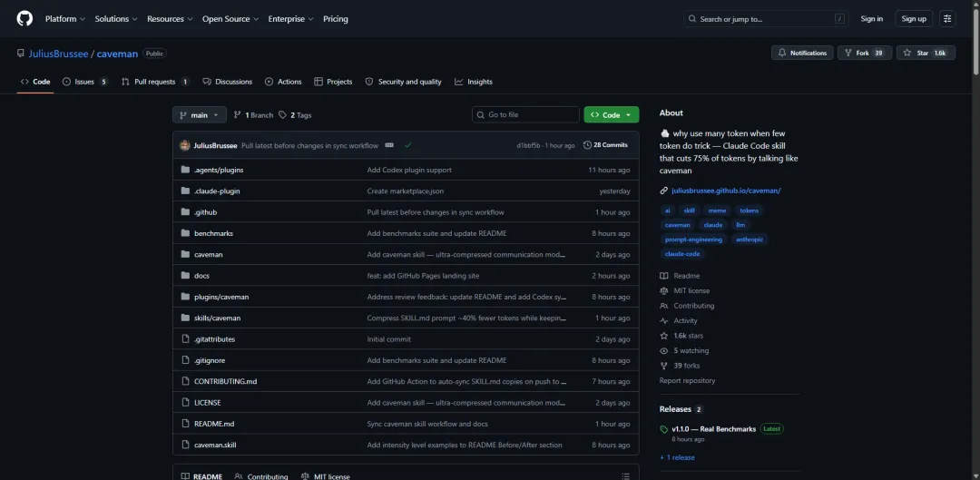This screenshot has width=980, height=480.
Task: Switch to the Issues tab
Action: (x=85, y=82)
